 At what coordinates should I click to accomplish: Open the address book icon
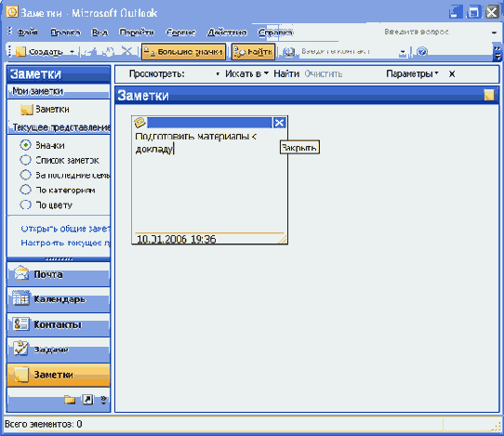tap(289, 52)
